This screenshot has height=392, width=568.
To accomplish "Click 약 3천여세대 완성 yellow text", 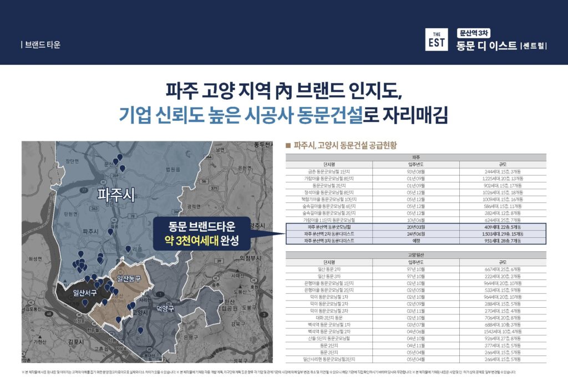I will click(202, 240).
